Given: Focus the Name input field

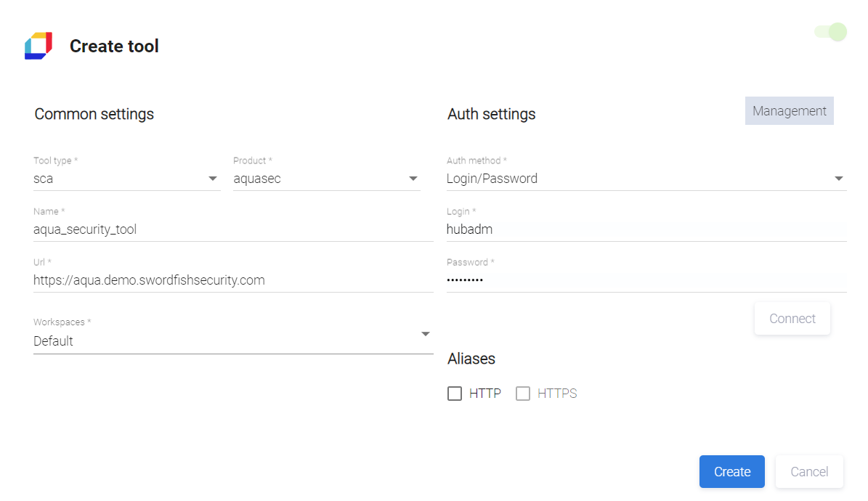Looking at the screenshot, I should pos(232,229).
